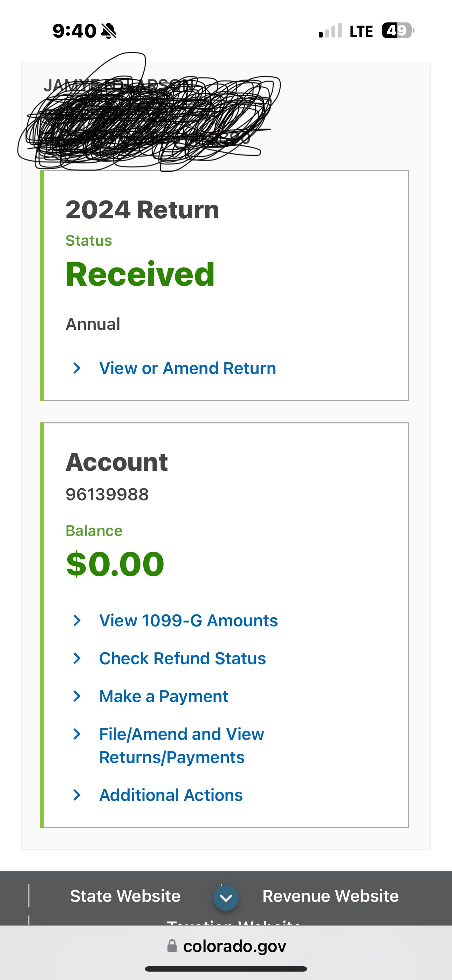
Task: Click the battery indicator showing 49
Action: (397, 30)
